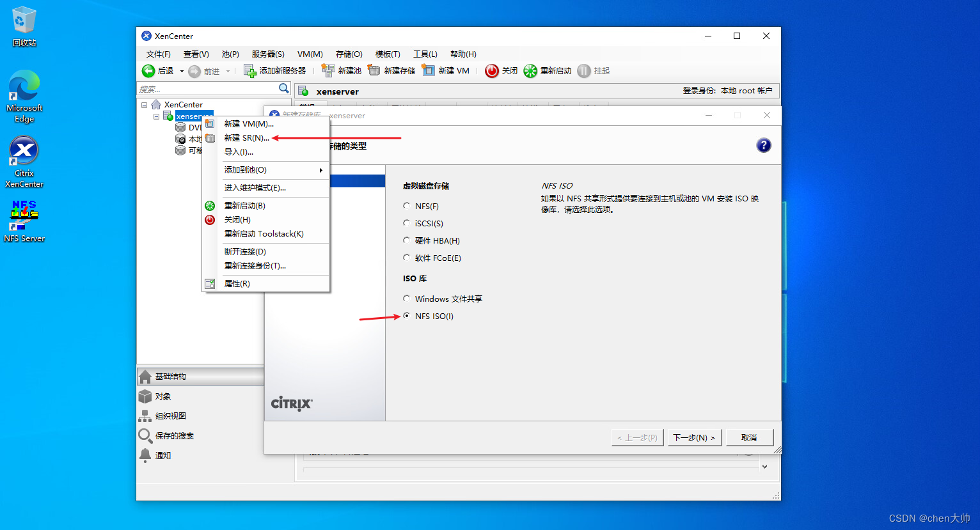
Task: Select Enter Maintenance Mode (进入维护模式) entry
Action: [x=265, y=187]
